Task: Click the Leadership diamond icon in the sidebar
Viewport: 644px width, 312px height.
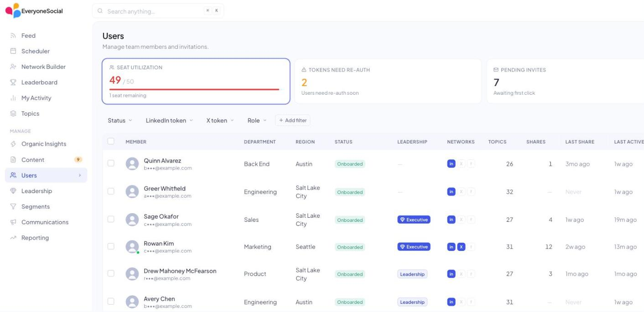Action: click(13, 191)
